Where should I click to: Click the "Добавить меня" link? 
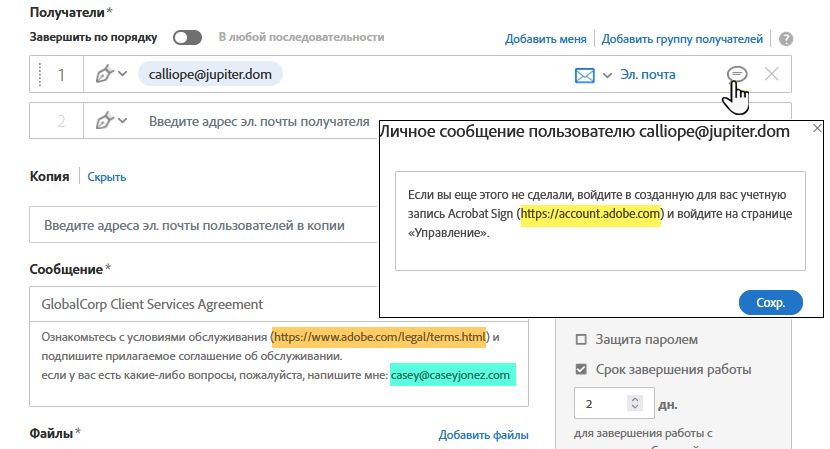(545, 39)
